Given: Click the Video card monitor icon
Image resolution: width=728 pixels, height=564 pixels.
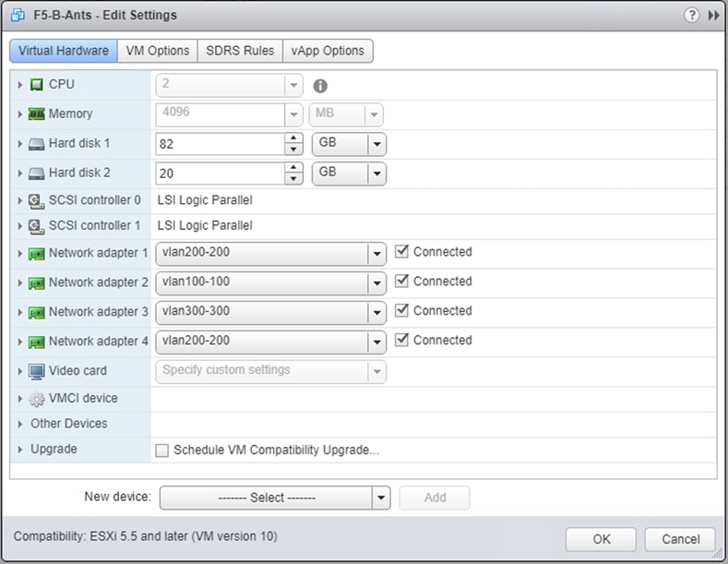Looking at the screenshot, I should tap(37, 371).
